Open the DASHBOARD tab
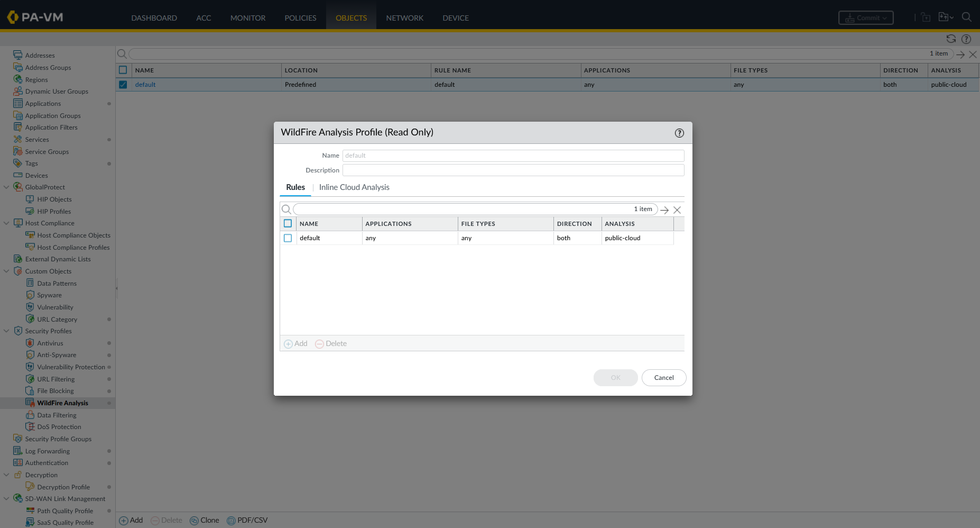This screenshot has width=980, height=528. pos(154,18)
